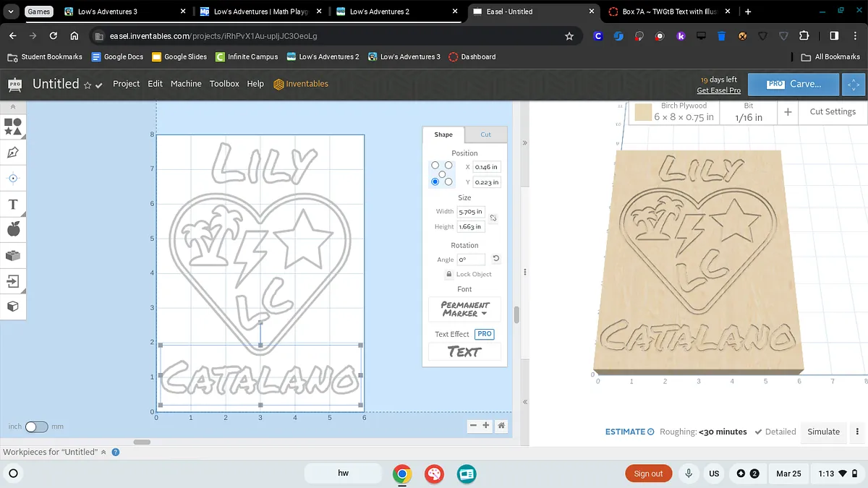Click the home/reset view icon on canvas

pos(501,426)
